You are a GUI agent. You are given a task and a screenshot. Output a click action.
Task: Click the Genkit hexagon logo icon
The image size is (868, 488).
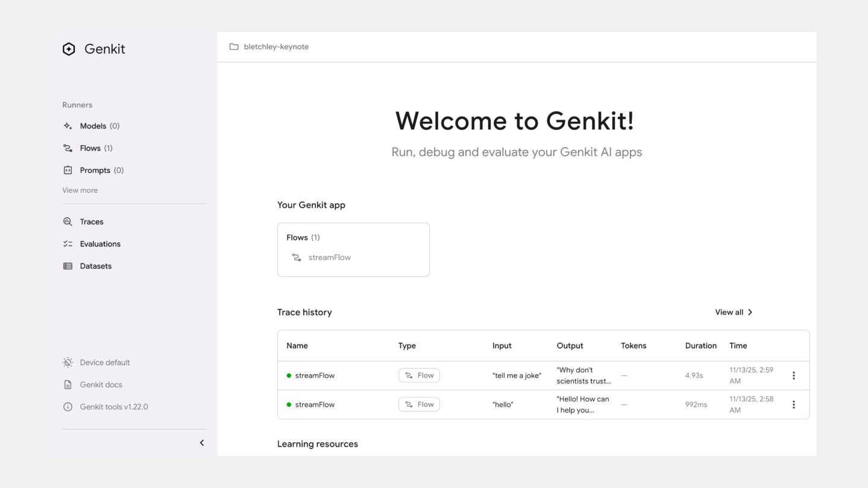(69, 49)
